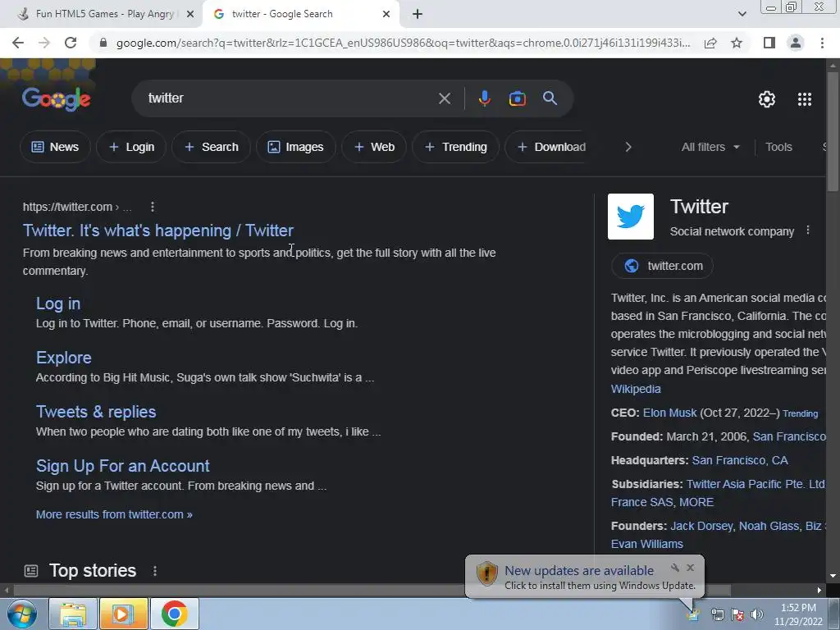Image resolution: width=840 pixels, height=630 pixels.
Task: Open the Explore sitelink
Action: pyautogui.click(x=64, y=358)
